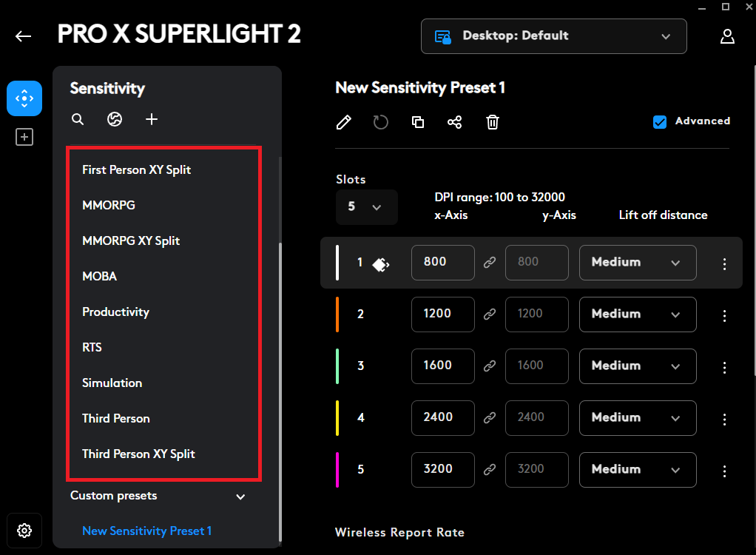Viewport: 756px width, 555px height.
Task: Select the Third Person XY Split preset
Action: [138, 454]
